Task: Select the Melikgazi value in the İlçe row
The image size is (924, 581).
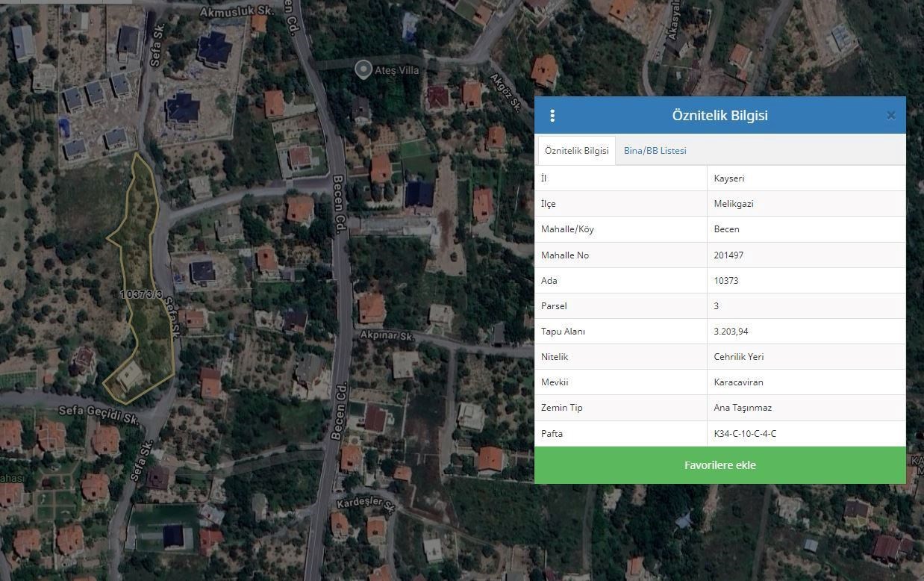Action: (x=733, y=204)
